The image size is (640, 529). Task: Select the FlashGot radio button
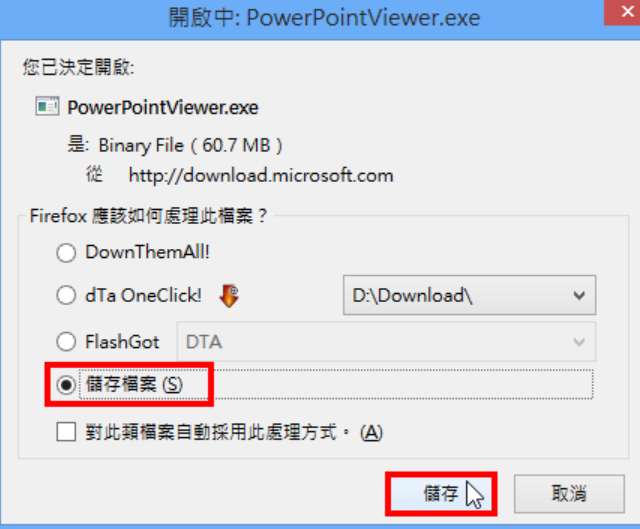click(66, 342)
